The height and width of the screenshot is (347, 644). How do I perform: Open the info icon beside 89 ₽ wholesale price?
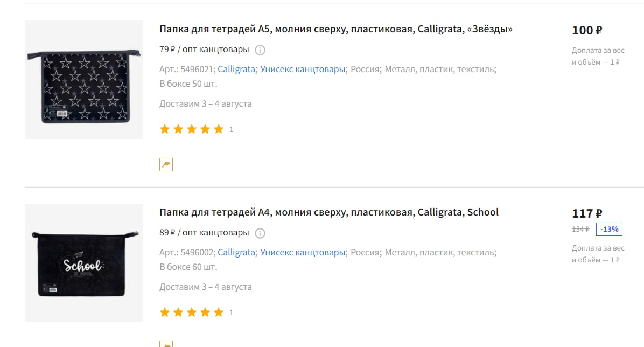(x=260, y=233)
